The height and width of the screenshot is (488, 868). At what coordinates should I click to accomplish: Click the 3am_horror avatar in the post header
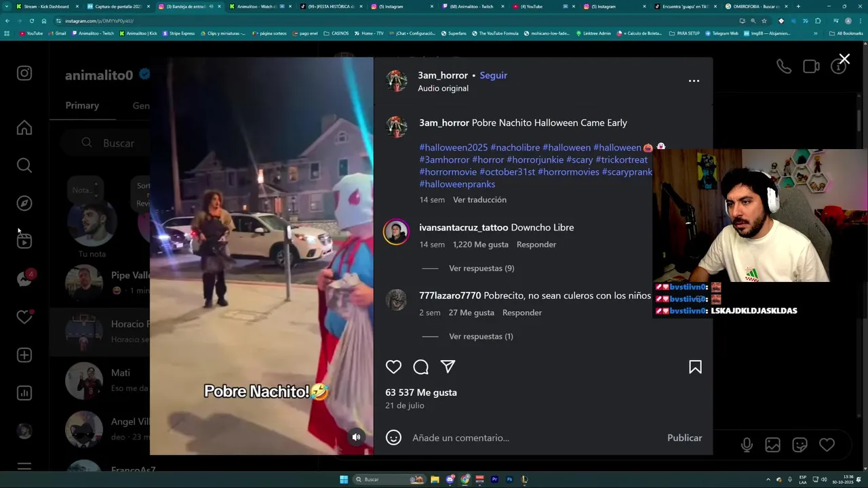coord(396,81)
